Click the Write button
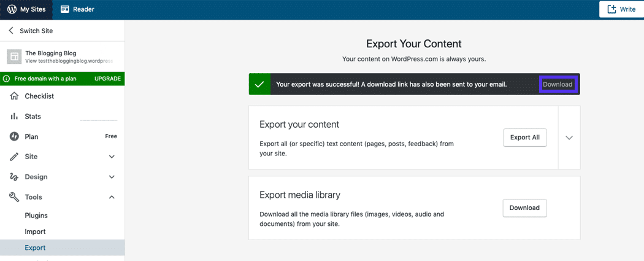 click(621, 9)
